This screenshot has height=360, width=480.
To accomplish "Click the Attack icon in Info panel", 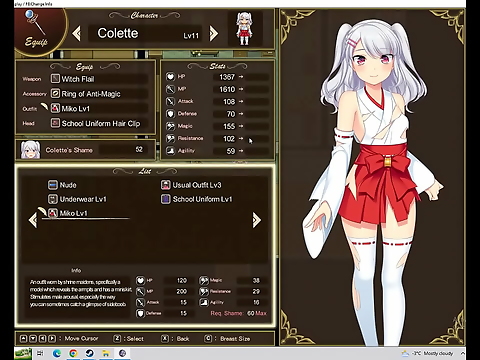I will click(140, 302).
